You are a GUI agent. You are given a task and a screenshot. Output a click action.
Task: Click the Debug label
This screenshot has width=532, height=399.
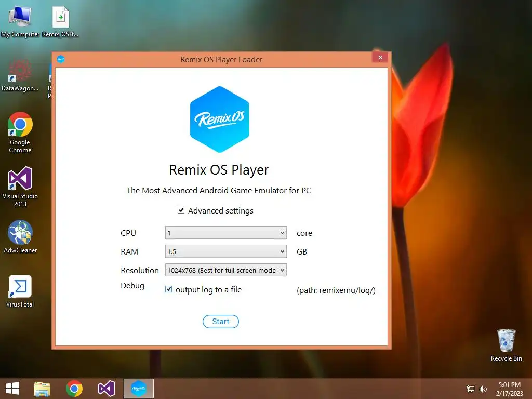pyautogui.click(x=132, y=286)
